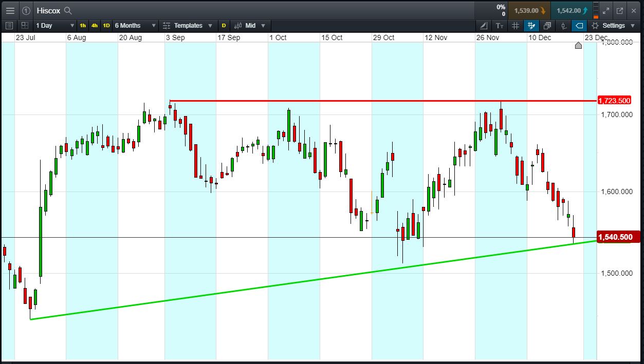Click the buy price 1,542.00 button
The width and height of the screenshot is (644, 364).
coord(571,10)
